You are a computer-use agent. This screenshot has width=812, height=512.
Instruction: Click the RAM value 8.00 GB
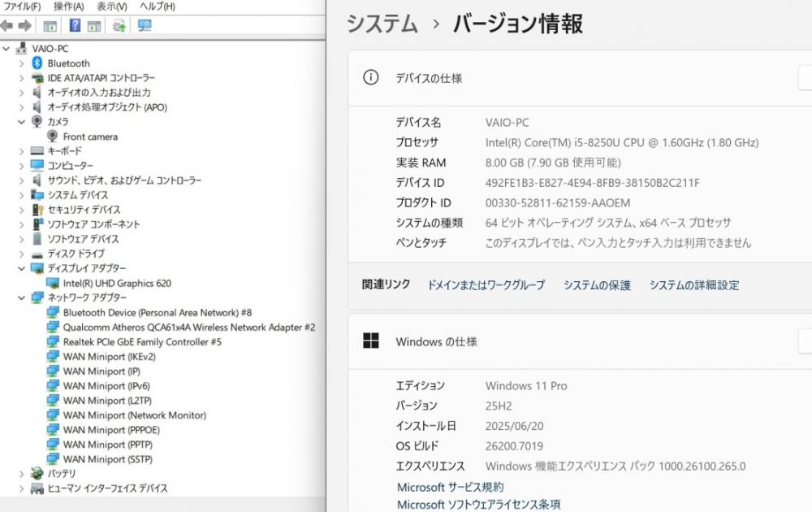click(553, 163)
